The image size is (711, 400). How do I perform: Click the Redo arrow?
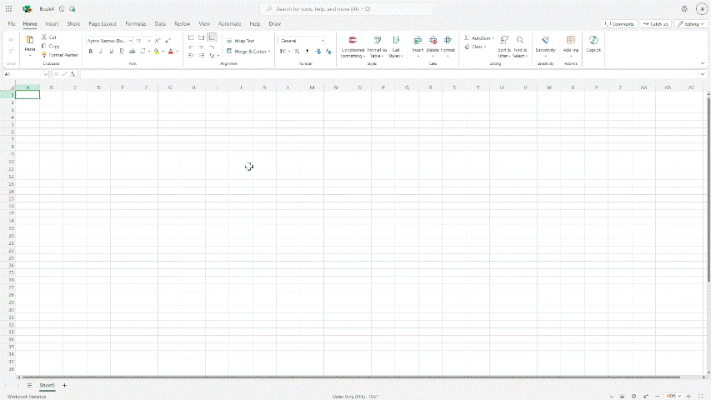(11, 51)
